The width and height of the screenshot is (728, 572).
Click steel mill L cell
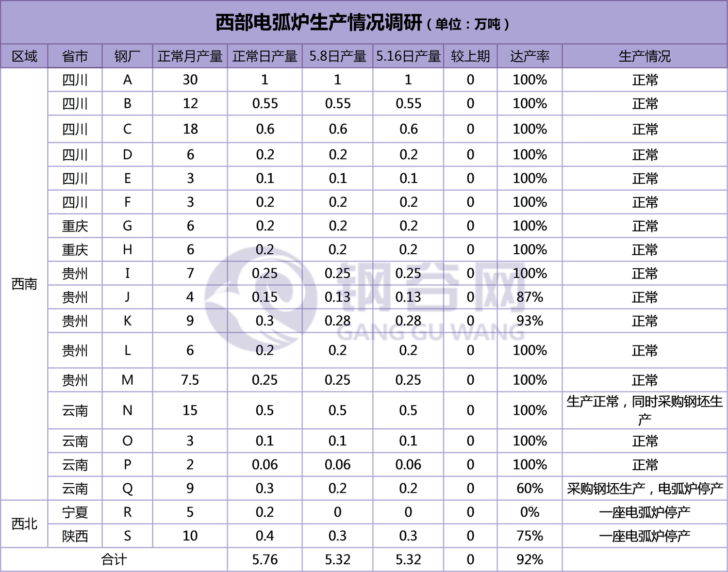[x=127, y=350]
